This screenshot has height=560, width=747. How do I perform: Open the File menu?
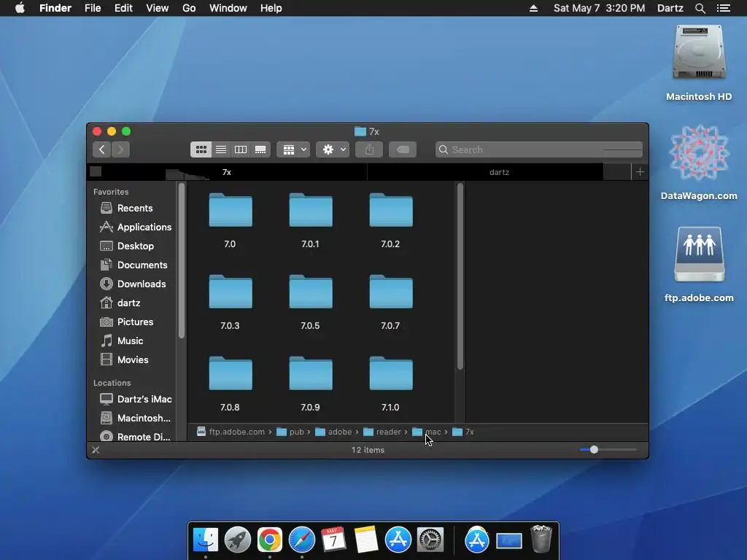tap(93, 8)
